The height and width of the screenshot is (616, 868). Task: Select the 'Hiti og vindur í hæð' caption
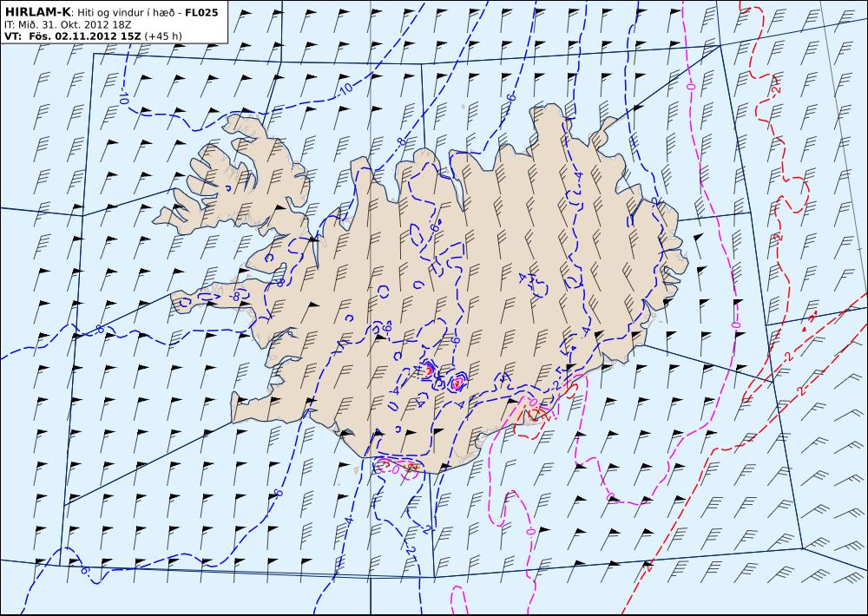pos(128,12)
